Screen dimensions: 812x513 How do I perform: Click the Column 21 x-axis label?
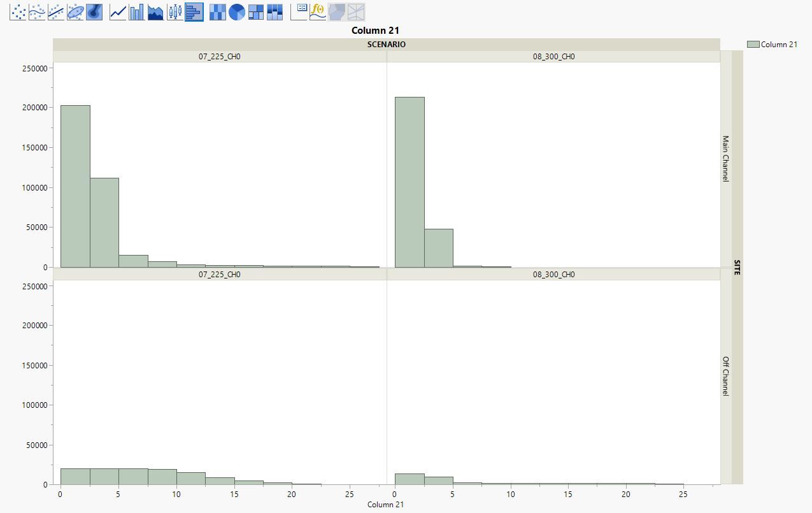tap(386, 504)
